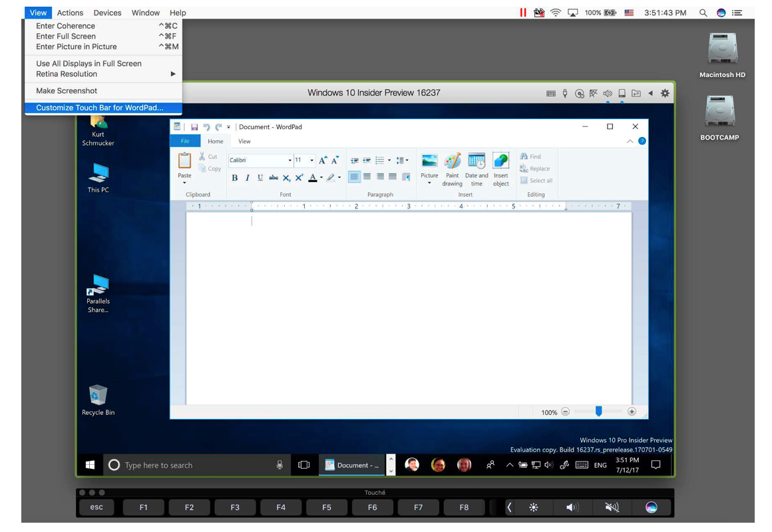Click the Undo icon in WordPad title bar
This screenshot has height=532, width=772.
(x=206, y=127)
